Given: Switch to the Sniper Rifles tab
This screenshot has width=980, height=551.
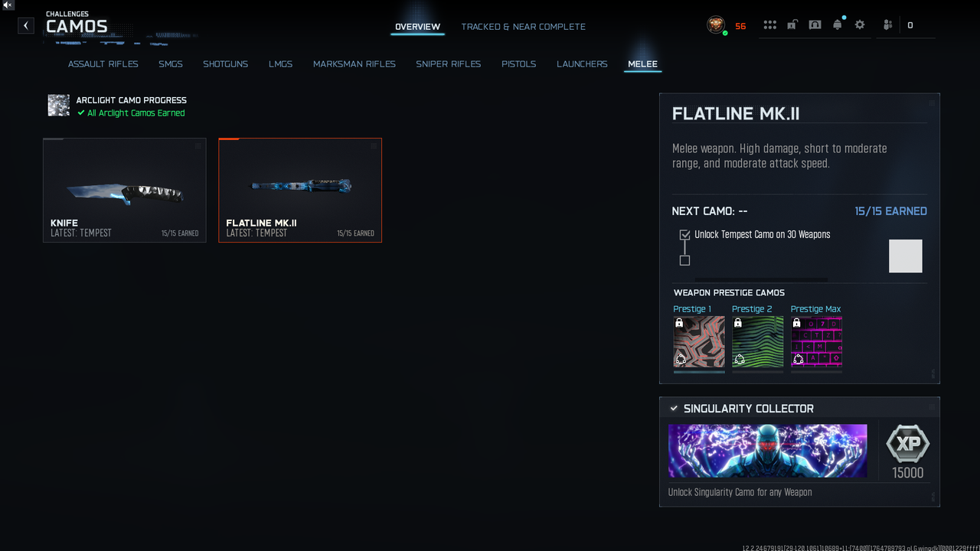Looking at the screenshot, I should click(x=449, y=64).
